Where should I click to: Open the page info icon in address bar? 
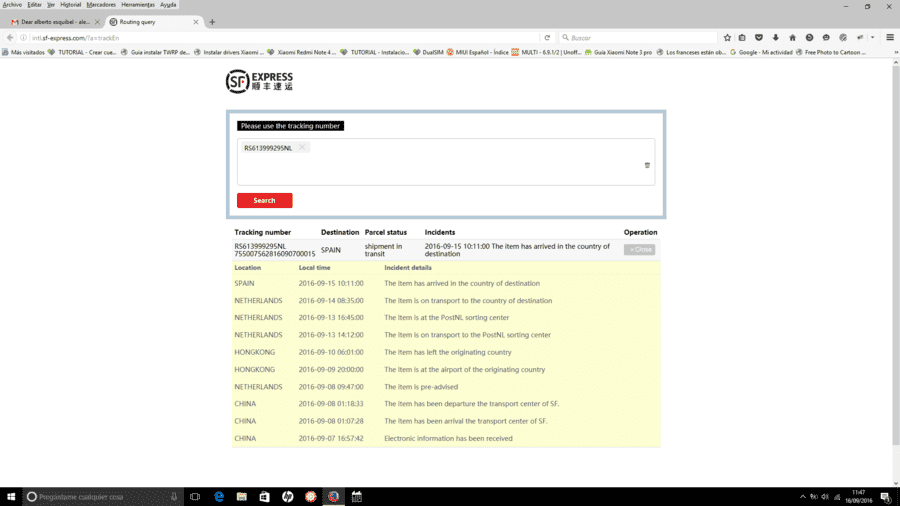pos(24,38)
